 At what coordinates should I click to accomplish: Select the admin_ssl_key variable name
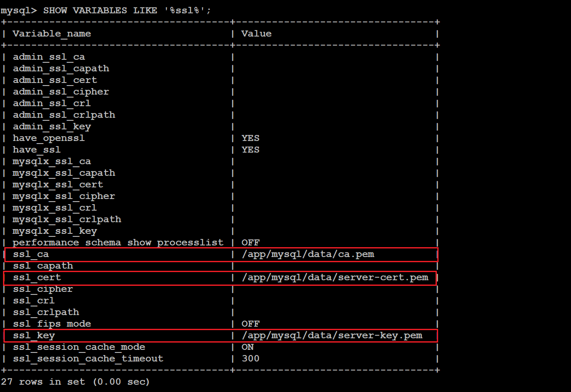[52, 126]
